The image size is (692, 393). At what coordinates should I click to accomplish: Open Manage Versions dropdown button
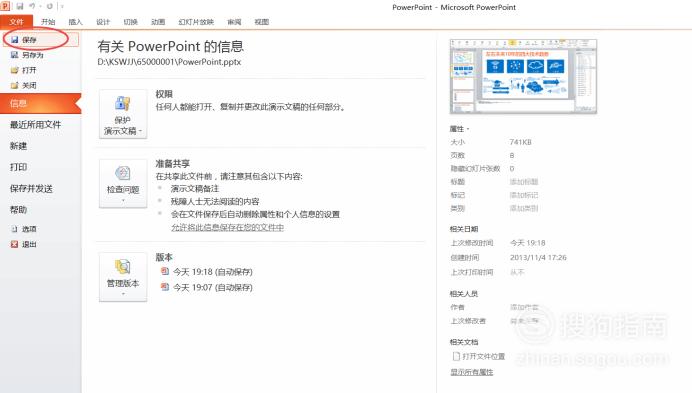(x=123, y=277)
